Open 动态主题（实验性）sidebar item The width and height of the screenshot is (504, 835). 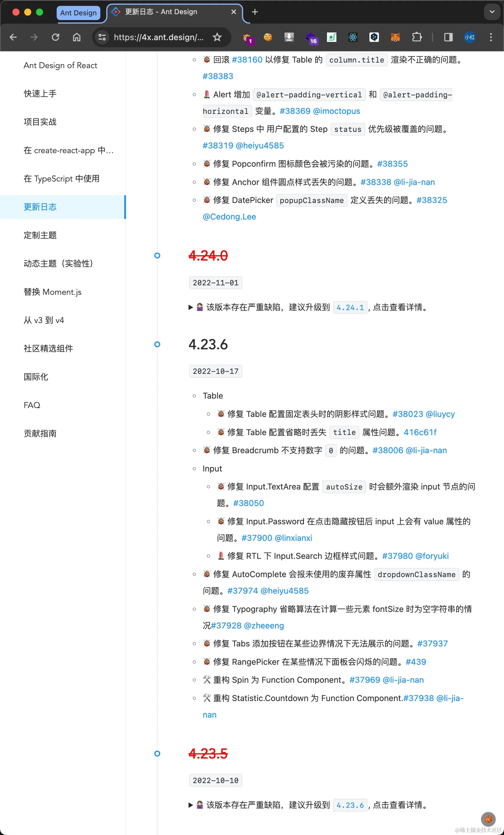63,264
